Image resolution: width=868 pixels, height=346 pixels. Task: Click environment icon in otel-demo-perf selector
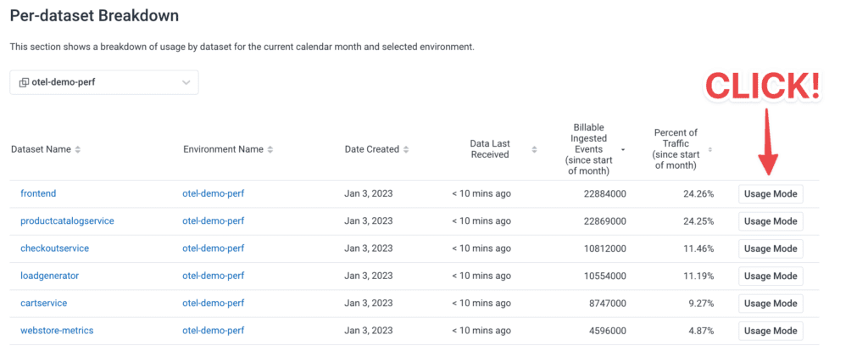pos(24,82)
